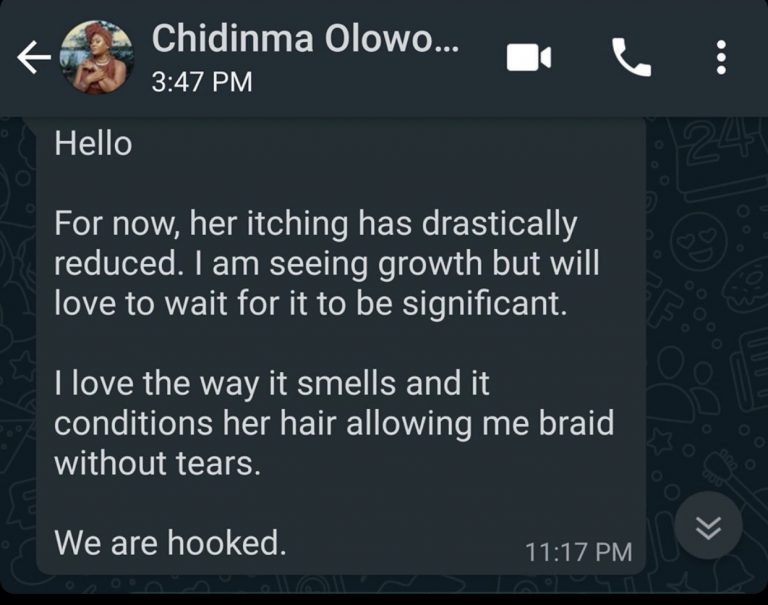Screen dimensions: 768x605
Task: Go back using the left arrow
Action: pyautogui.click(x=34, y=57)
